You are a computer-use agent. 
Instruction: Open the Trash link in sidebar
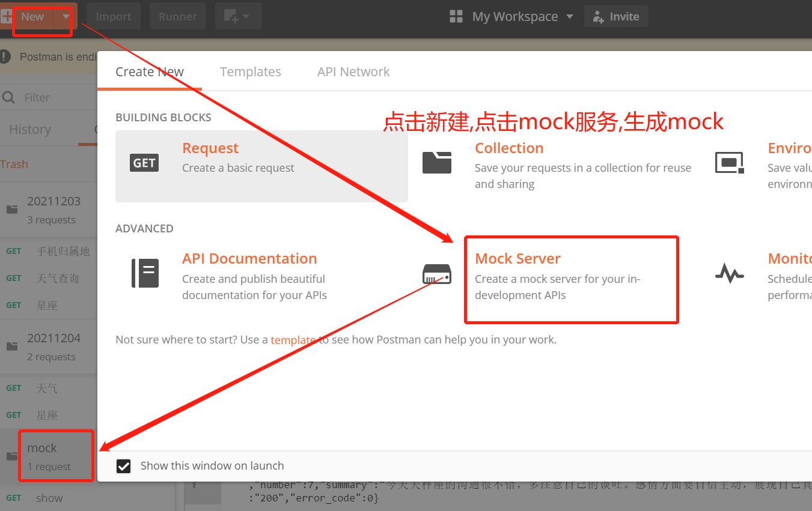tap(14, 165)
